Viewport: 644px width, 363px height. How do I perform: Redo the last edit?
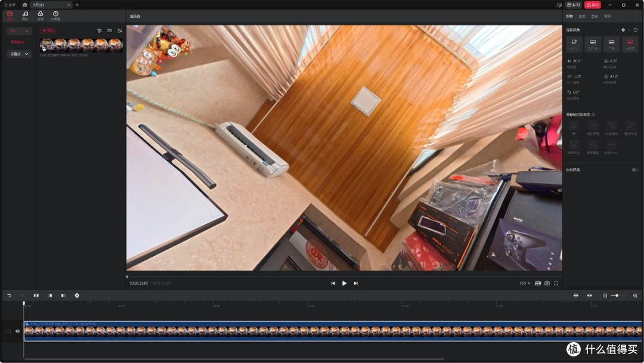[x=23, y=296]
